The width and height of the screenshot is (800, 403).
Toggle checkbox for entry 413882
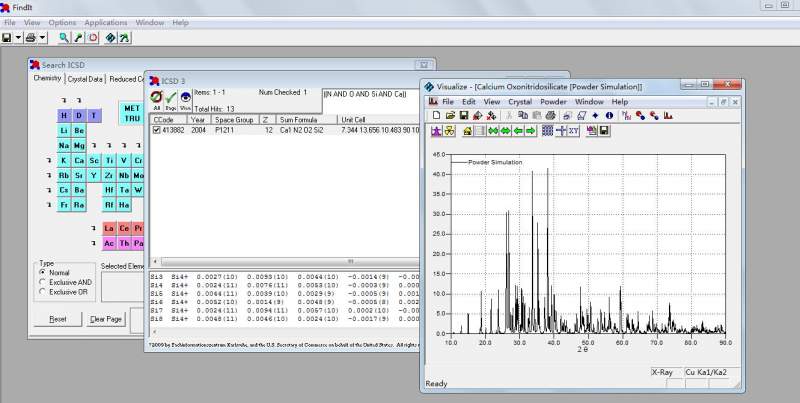tap(156, 130)
